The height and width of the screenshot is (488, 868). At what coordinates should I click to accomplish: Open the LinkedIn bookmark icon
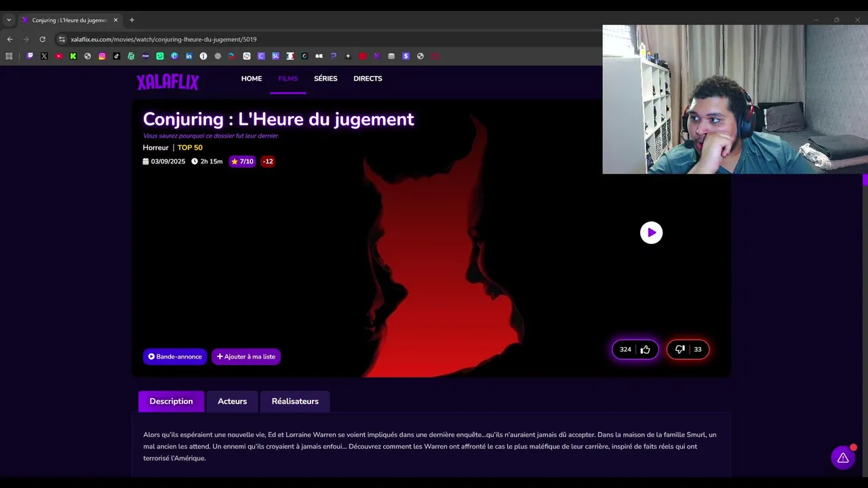tap(189, 56)
